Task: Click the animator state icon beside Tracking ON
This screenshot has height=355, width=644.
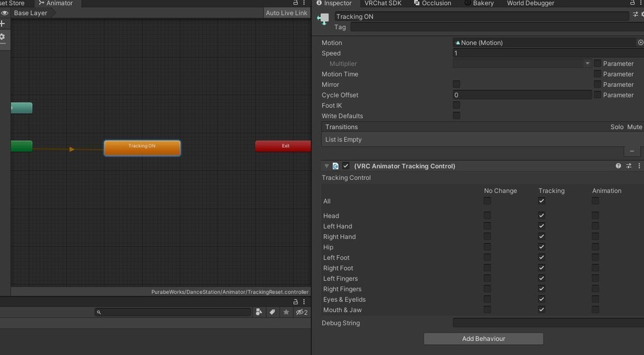Action: click(x=323, y=18)
